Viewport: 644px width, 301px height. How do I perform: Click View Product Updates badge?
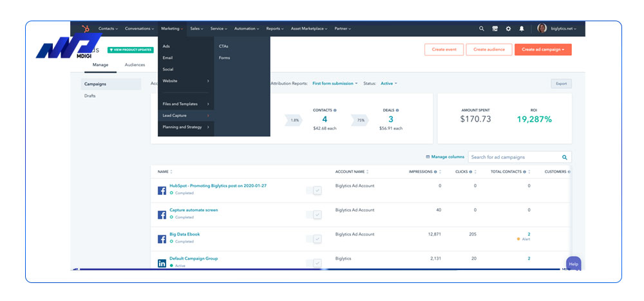131,50
